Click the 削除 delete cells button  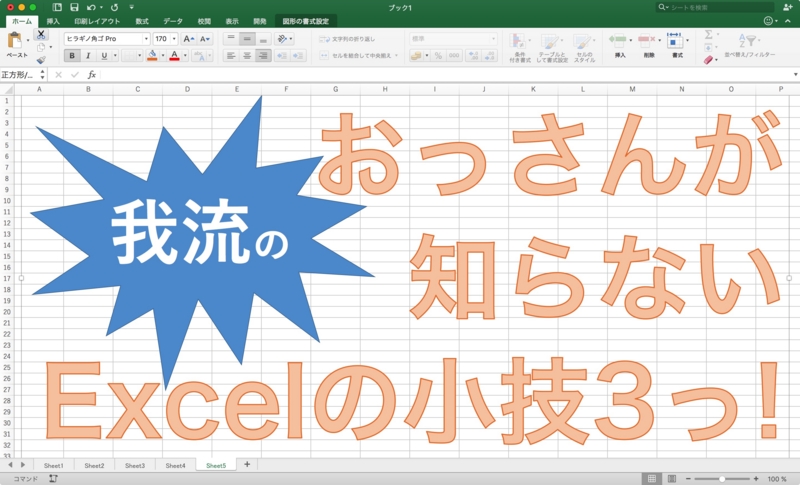pyautogui.click(x=648, y=45)
